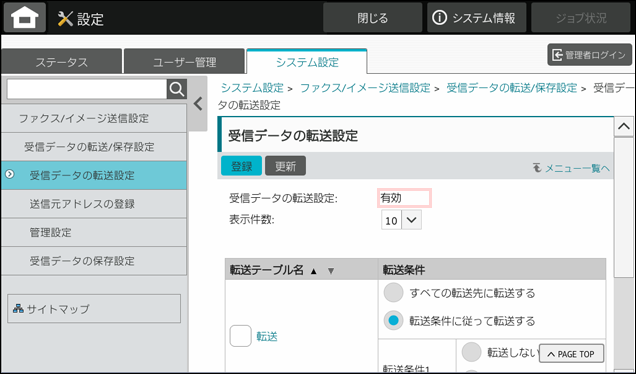Select 転送条件に従って転送する radio

[393, 321]
